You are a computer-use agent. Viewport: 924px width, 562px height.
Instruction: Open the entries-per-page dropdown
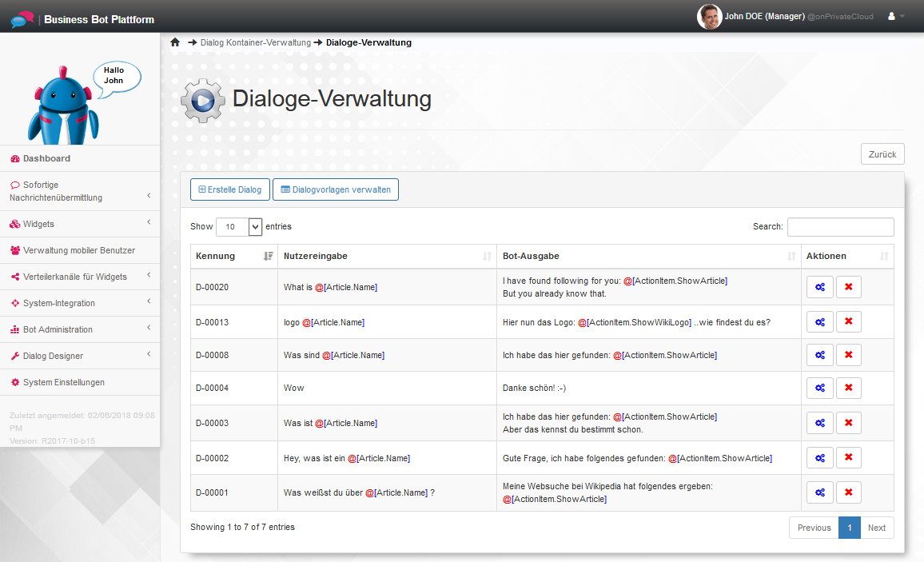239,226
